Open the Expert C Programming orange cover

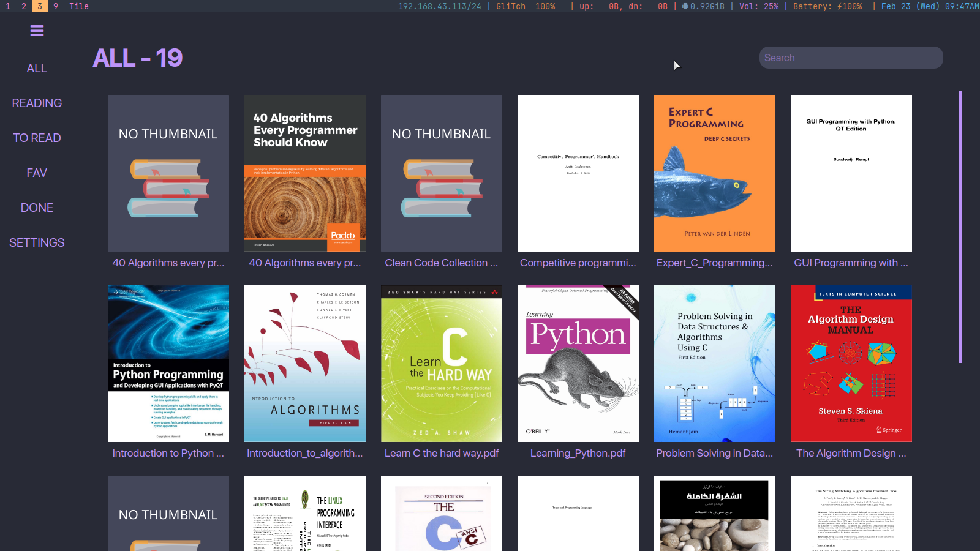tap(715, 173)
